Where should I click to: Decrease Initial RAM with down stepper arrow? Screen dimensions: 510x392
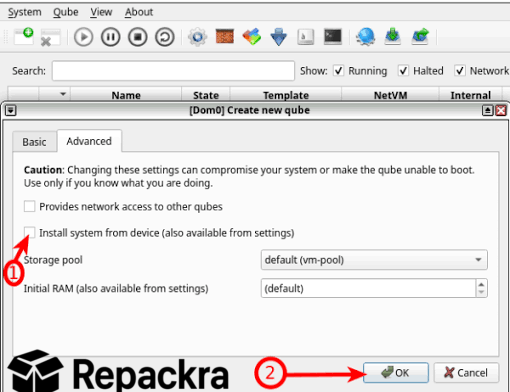[481, 292]
